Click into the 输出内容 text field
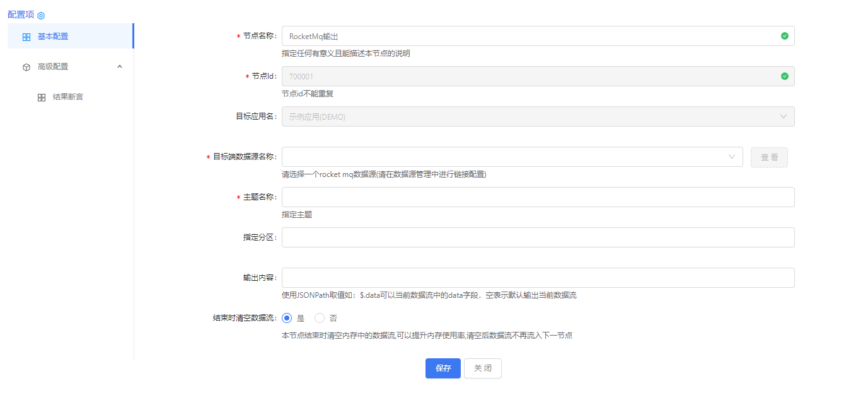The image size is (868, 403). pyautogui.click(x=537, y=278)
